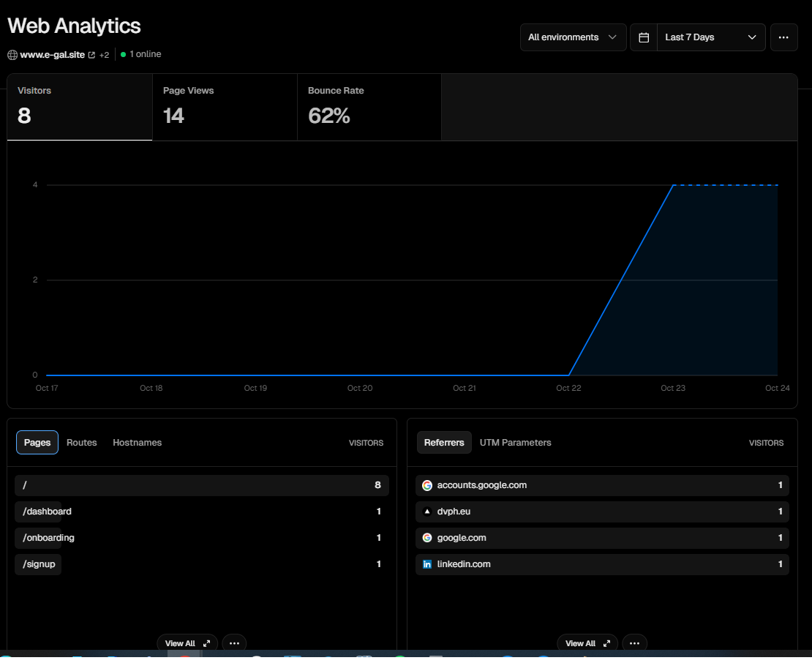Image resolution: width=812 pixels, height=663 pixels.
Task: Select the Page Views metric card
Action: pyautogui.click(x=225, y=107)
